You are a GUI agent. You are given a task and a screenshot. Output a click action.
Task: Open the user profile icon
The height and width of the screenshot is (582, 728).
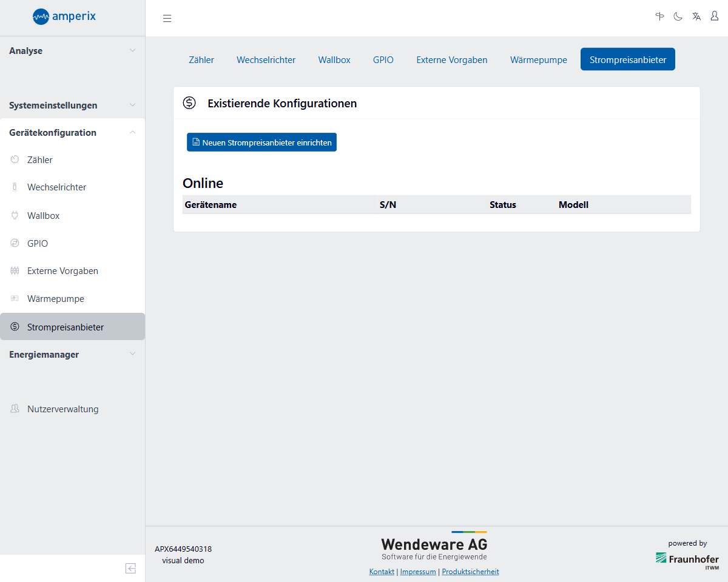point(715,16)
